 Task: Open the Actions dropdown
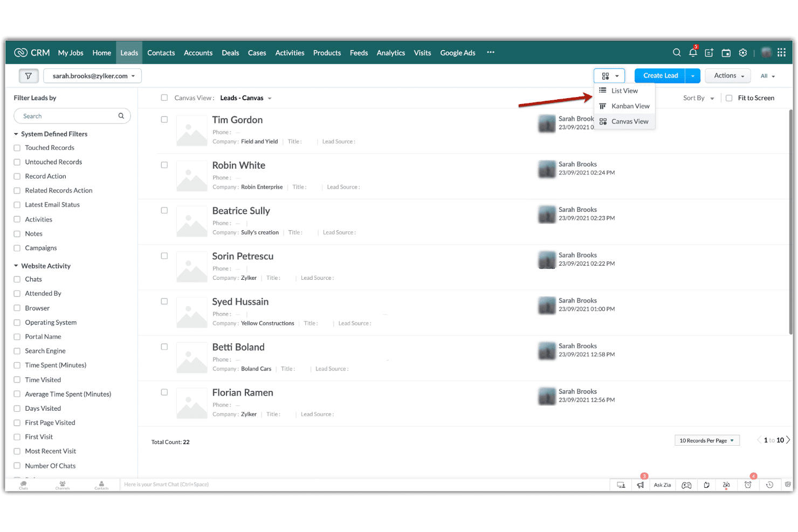[x=728, y=76]
